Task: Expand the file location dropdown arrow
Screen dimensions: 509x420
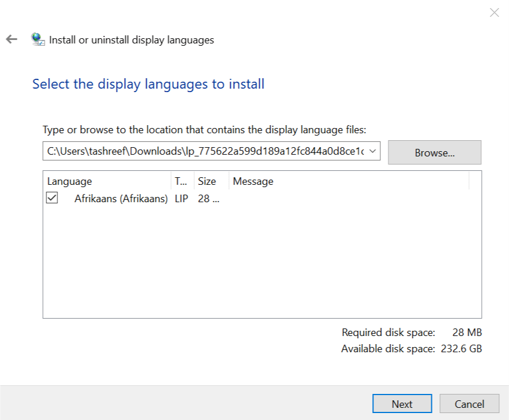Action: [372, 152]
